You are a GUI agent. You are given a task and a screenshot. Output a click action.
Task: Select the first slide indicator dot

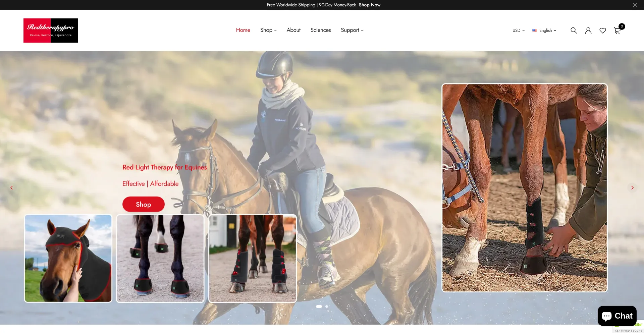[x=319, y=307]
